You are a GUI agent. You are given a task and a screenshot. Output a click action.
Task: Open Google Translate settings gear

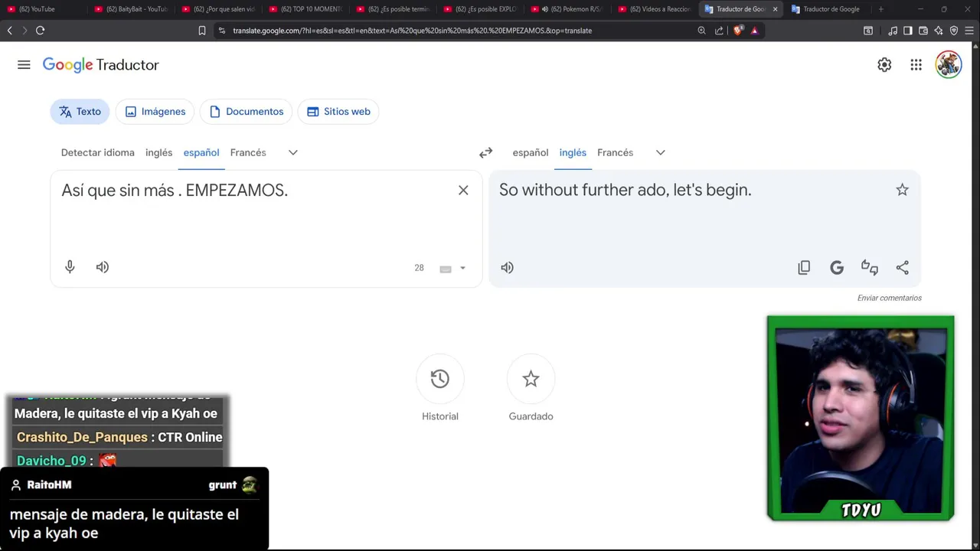tap(884, 65)
